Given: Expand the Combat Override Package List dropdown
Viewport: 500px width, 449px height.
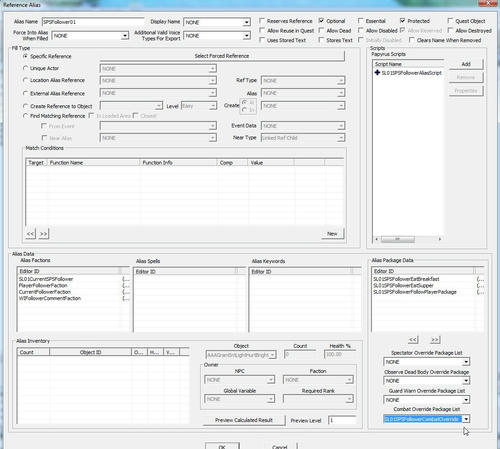Looking at the screenshot, I should tap(466, 419).
